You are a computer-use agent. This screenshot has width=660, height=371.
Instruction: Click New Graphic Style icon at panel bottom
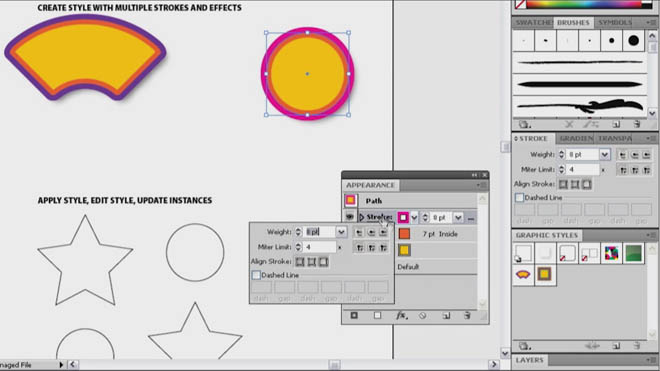coord(616,346)
